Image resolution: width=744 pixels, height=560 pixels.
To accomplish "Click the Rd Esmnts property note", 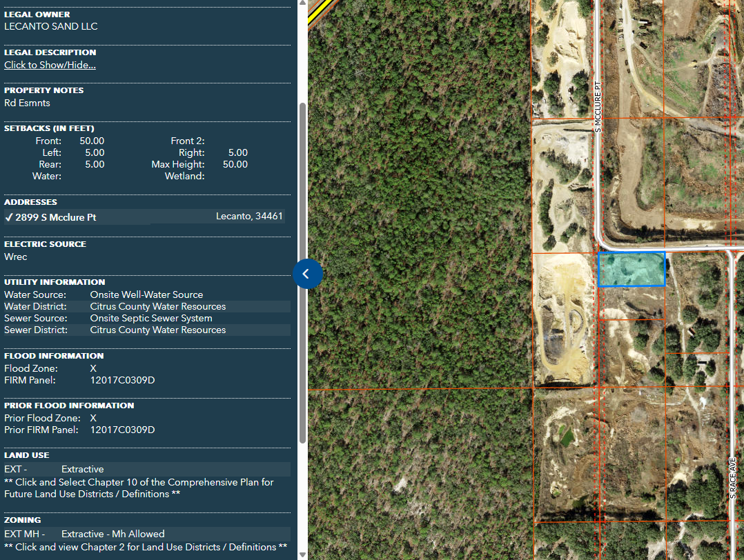I will click(27, 103).
